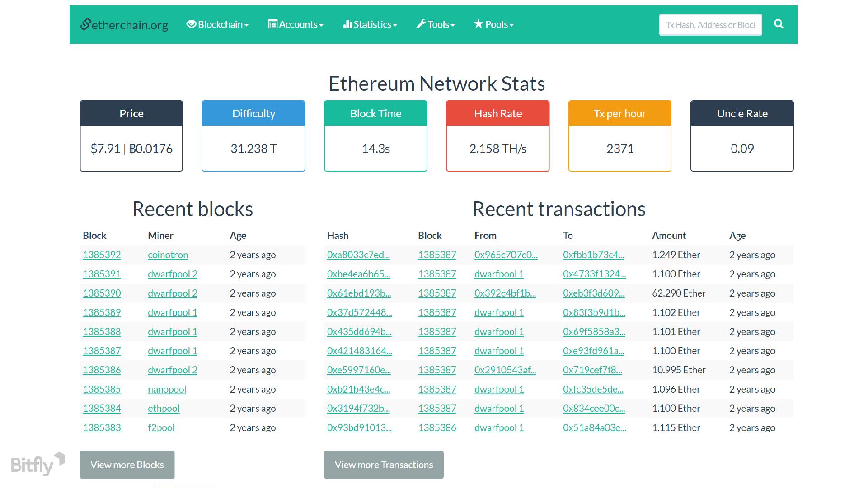This screenshot has height=488, width=868.
Task: Open recipient address 0xe93fd961a...
Action: pos(593,351)
